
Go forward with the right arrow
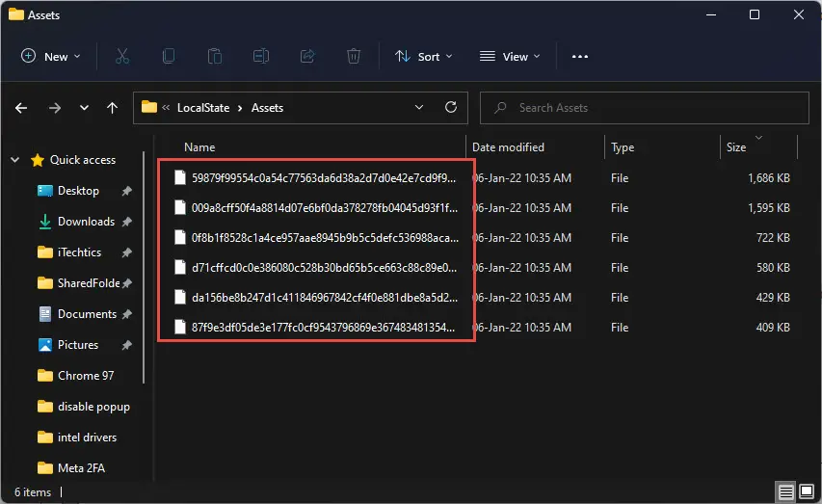pyautogui.click(x=55, y=108)
